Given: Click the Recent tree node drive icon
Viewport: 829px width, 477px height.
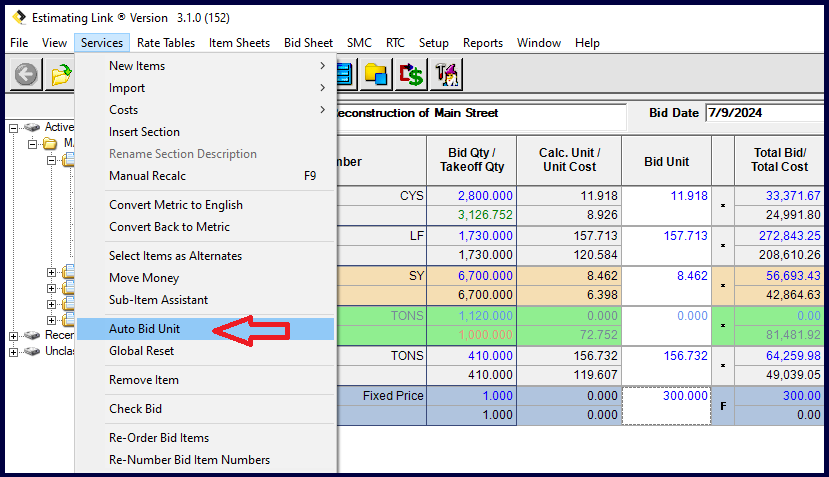Looking at the screenshot, I should pyautogui.click(x=32, y=335).
